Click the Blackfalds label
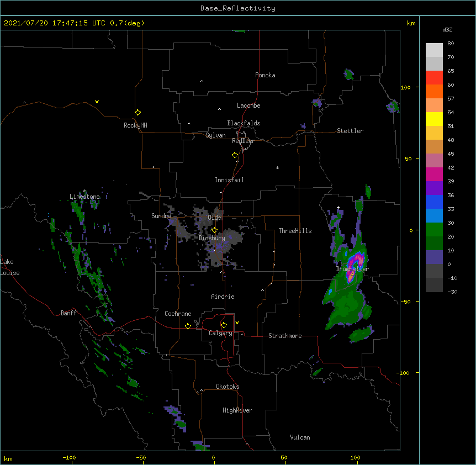Viewport: 476px width, 465px height. 244,123
